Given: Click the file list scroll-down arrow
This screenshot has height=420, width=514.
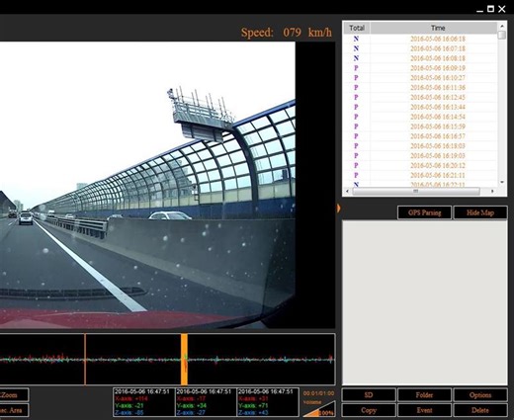Looking at the screenshot, I should point(502,182).
